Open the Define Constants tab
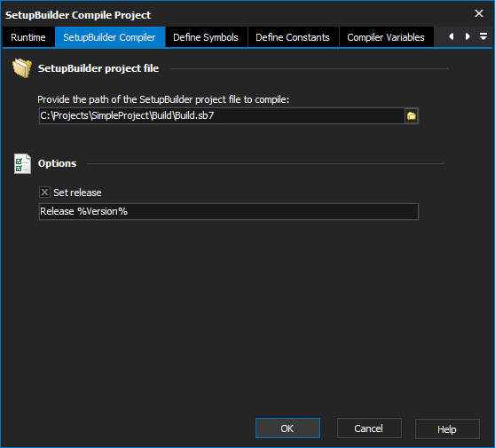 [293, 37]
